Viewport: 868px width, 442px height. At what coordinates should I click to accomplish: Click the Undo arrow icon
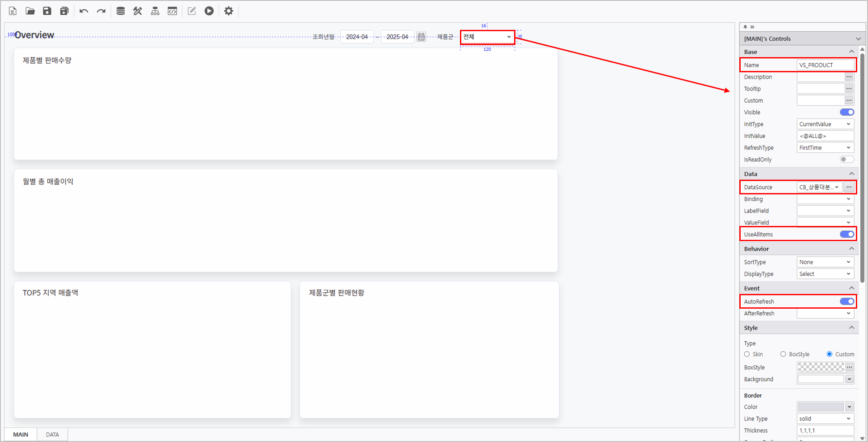pyautogui.click(x=84, y=11)
